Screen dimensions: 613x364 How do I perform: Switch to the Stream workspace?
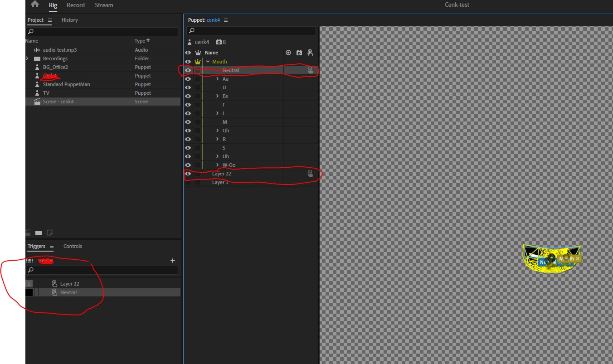tap(104, 5)
